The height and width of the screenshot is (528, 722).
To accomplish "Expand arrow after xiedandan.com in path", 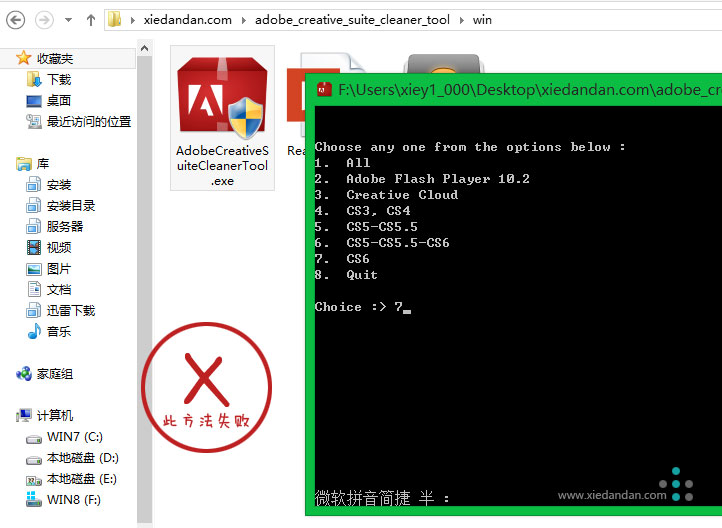I will click(x=244, y=20).
